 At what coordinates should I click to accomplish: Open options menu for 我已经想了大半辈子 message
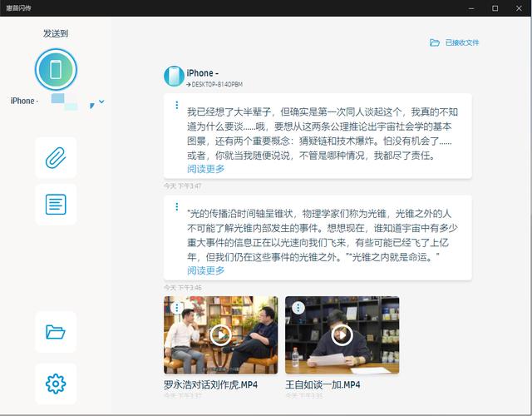pyautogui.click(x=177, y=105)
